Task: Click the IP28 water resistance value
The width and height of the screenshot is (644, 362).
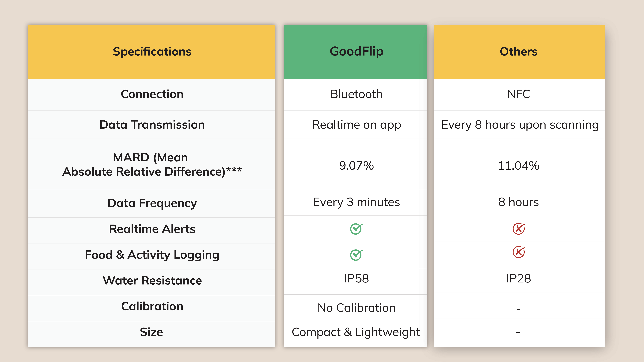Action: coord(519,278)
